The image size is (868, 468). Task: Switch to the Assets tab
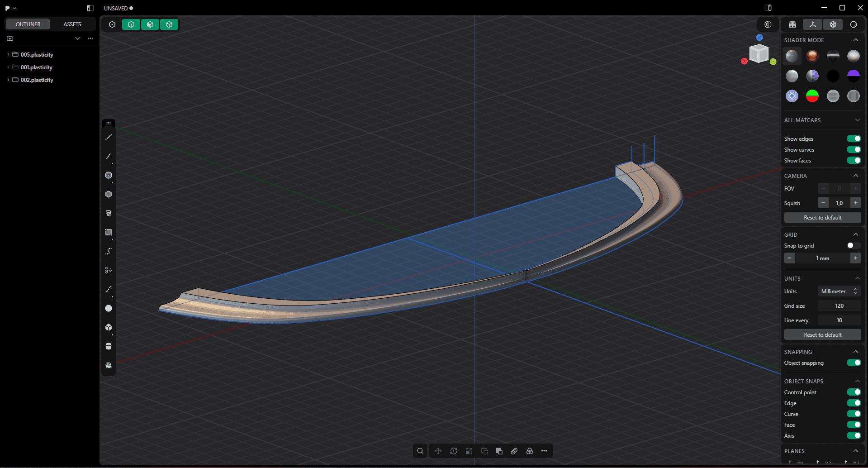click(x=72, y=24)
